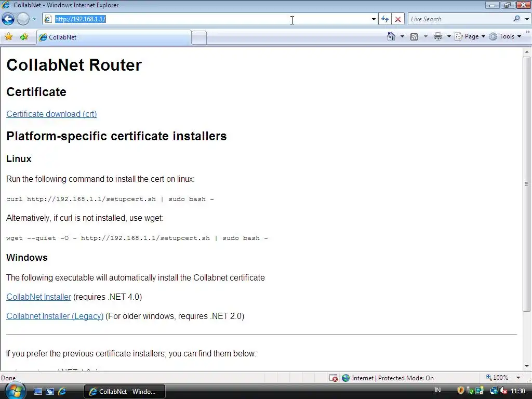Click the page scrollbar down arrow
532x399 pixels.
coord(527,366)
